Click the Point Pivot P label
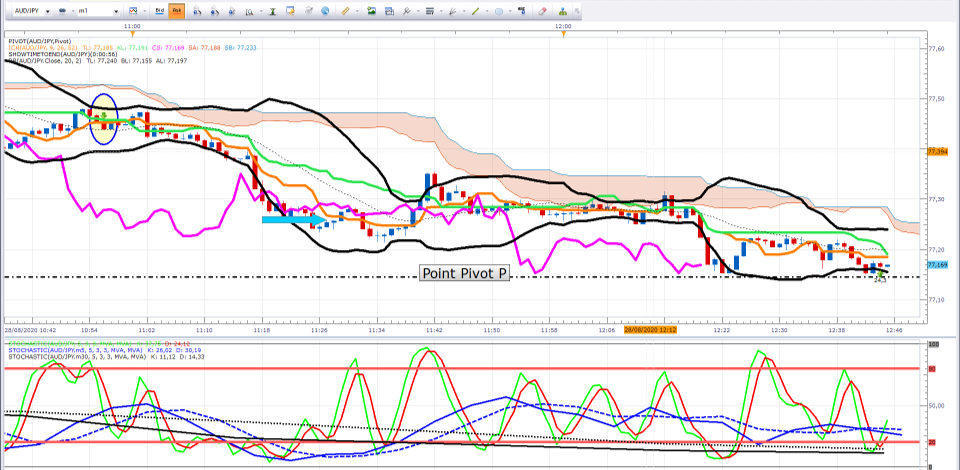The image size is (960, 470). [465, 274]
